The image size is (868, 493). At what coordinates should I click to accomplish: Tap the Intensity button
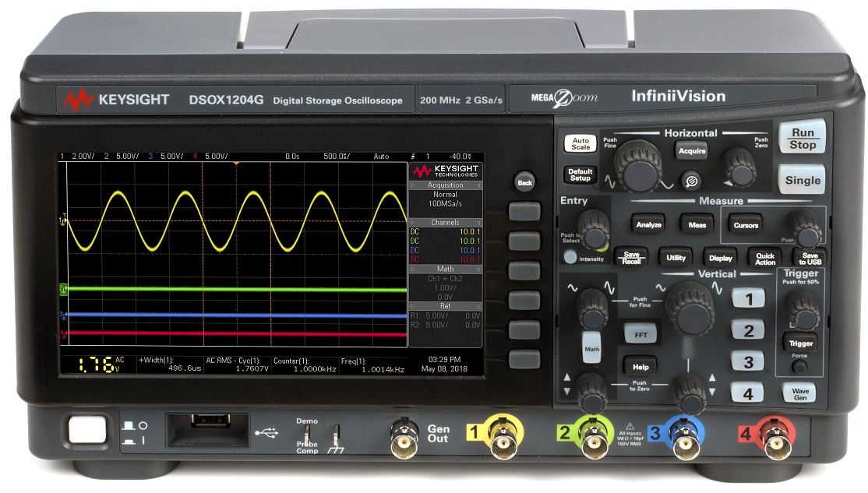point(570,257)
